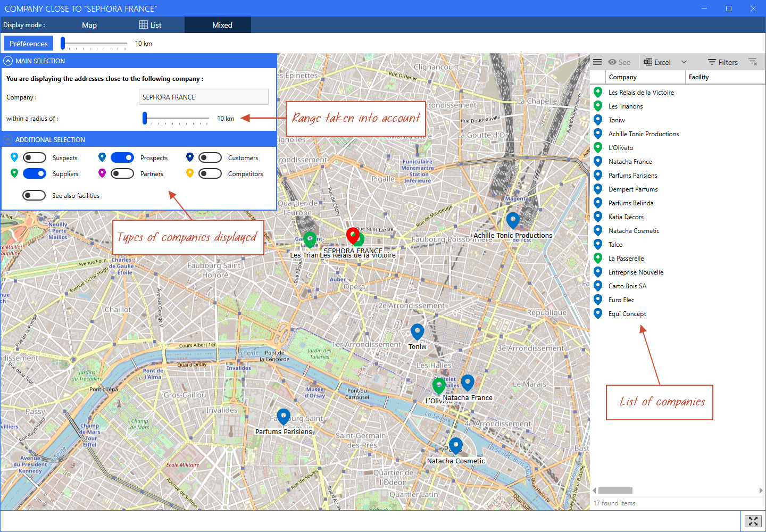Toggle 'See also facilities' switch
The image size is (766, 532).
pyautogui.click(x=34, y=195)
